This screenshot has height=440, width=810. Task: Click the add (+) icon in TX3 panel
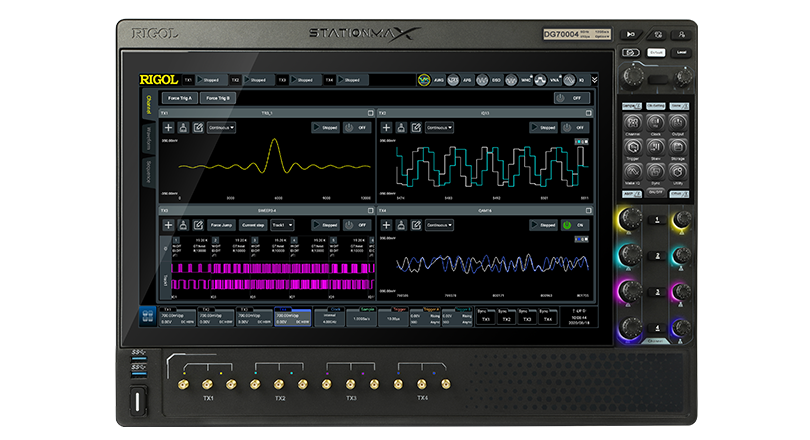click(x=168, y=226)
